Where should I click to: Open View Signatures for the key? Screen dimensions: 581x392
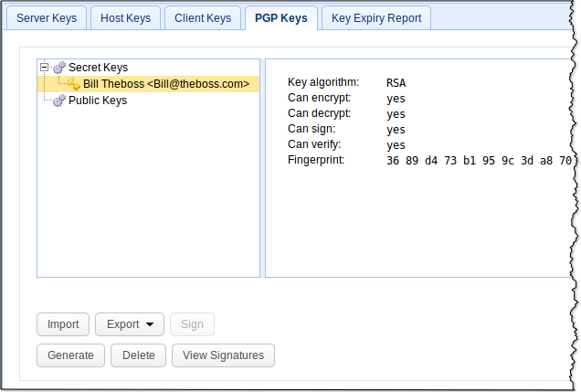(x=223, y=355)
